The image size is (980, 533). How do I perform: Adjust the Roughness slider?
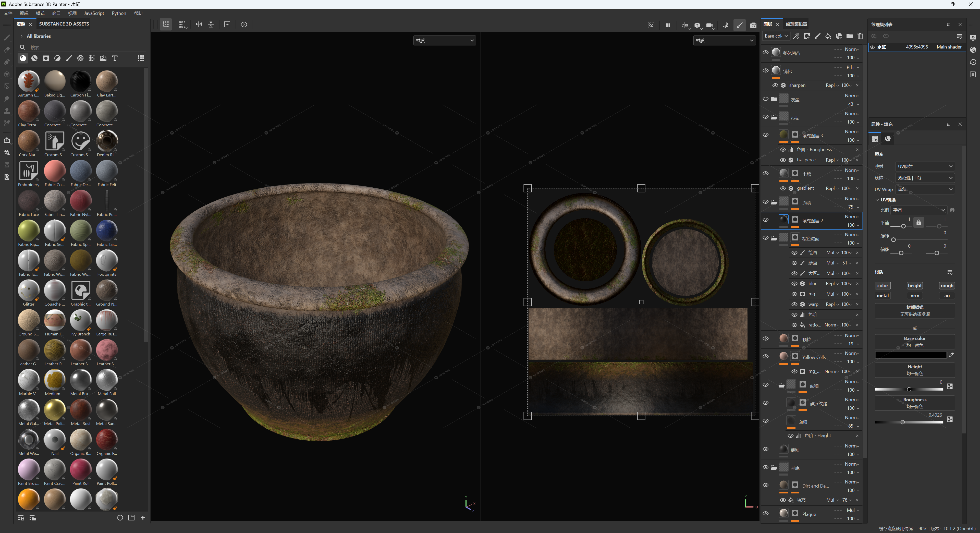point(909,422)
